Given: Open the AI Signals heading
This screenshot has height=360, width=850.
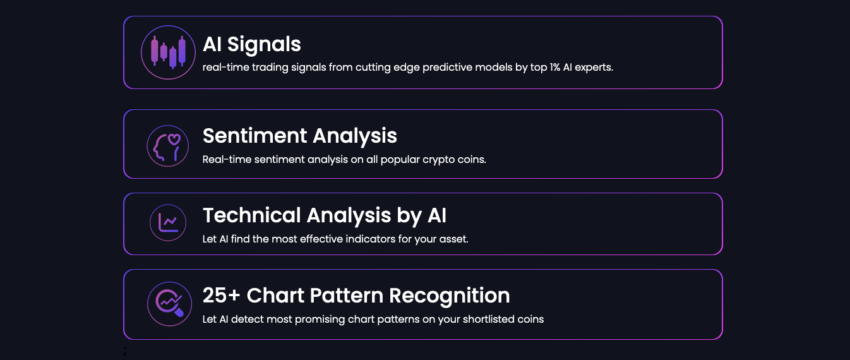Looking at the screenshot, I should pyautogui.click(x=252, y=44).
